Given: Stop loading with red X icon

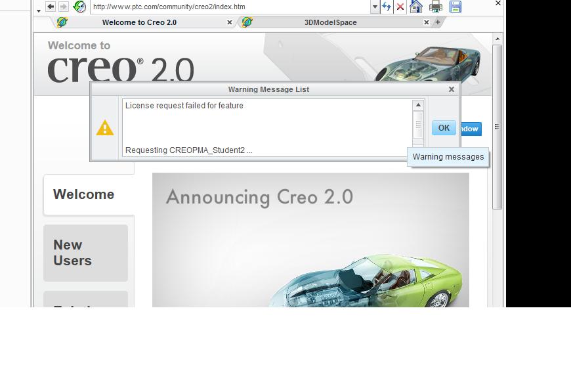Looking at the screenshot, I should pos(400,7).
